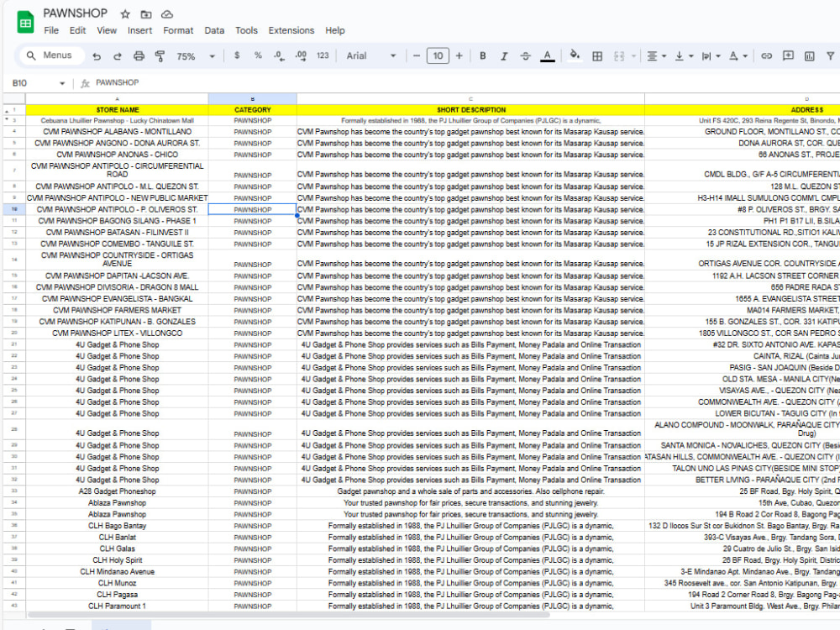
Task: Open the Tools menu
Action: coord(246,30)
